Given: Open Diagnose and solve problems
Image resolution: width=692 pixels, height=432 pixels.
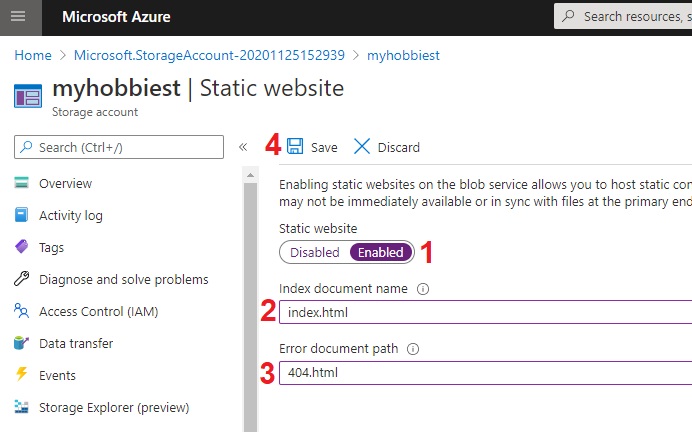Looking at the screenshot, I should click(x=124, y=279).
